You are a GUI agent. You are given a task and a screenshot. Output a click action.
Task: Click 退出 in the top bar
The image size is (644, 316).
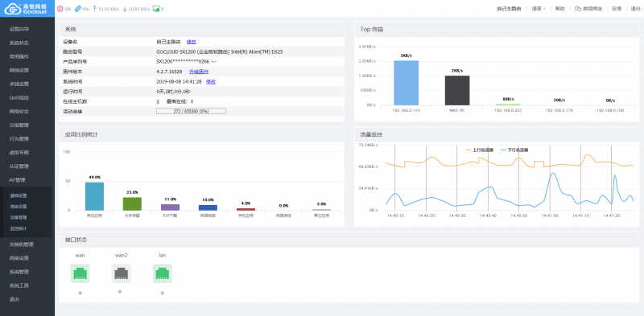(635, 9)
